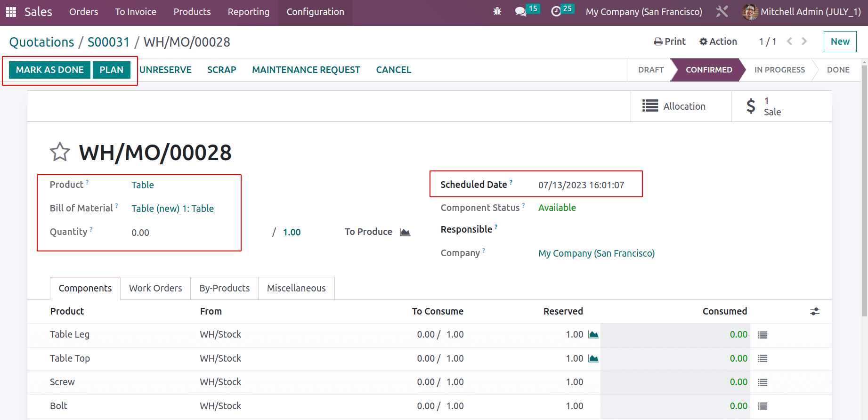Screen dimensions: 868x420
Task: Click the Allocation smart button
Action: pyautogui.click(x=681, y=106)
